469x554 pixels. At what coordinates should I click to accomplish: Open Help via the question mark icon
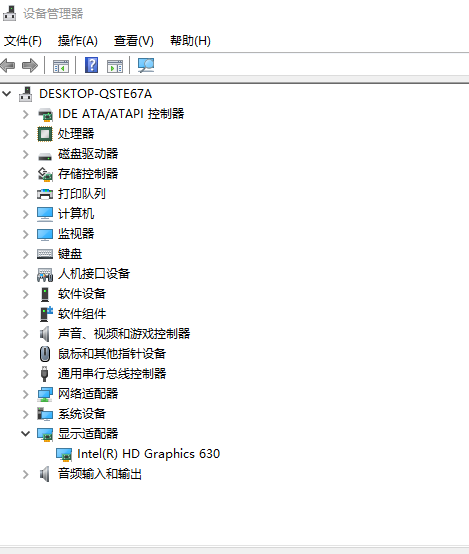coord(92,65)
